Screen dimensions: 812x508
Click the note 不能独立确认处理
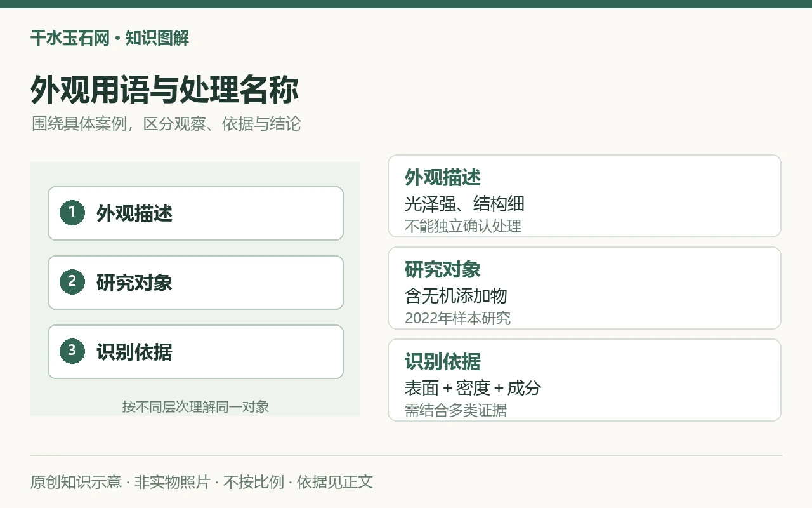click(463, 226)
